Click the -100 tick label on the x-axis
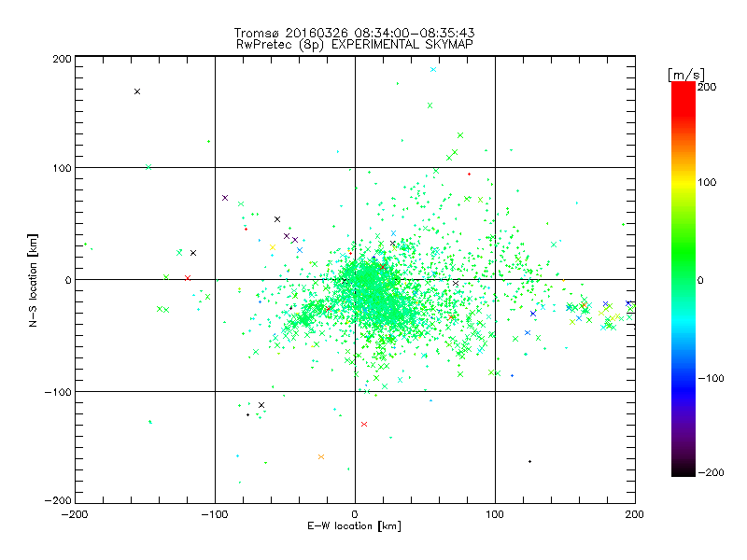 (215, 515)
